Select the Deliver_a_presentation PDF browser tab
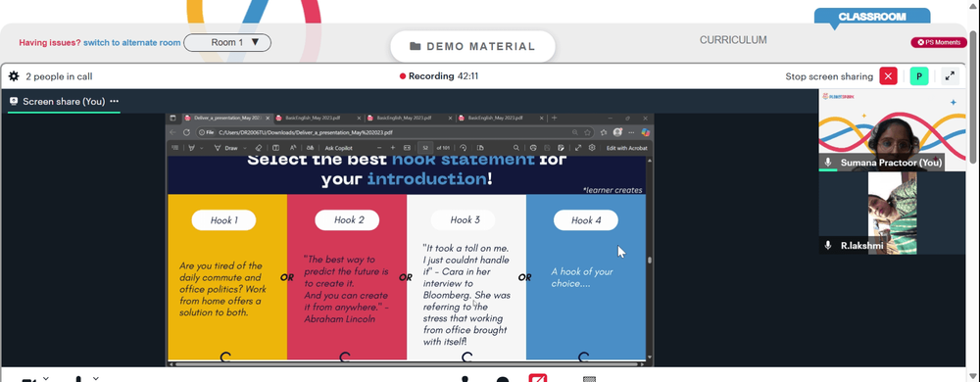This screenshot has width=980, height=382. coord(227,118)
